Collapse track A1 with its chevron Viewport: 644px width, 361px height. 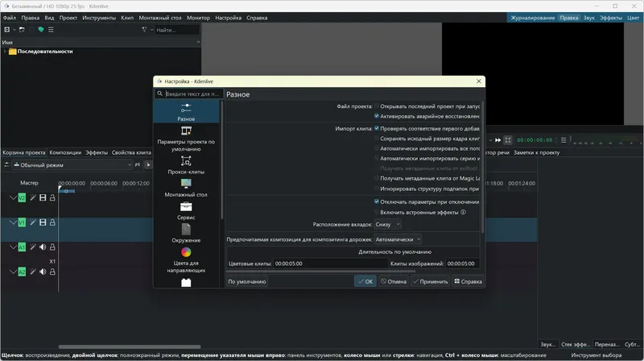point(13,247)
